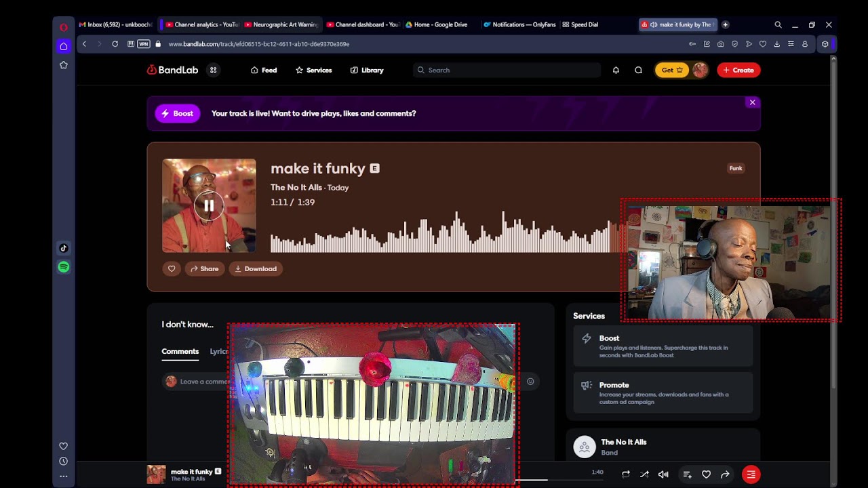Open The No It Alls band card
The height and width of the screenshot is (488, 868).
point(663,447)
